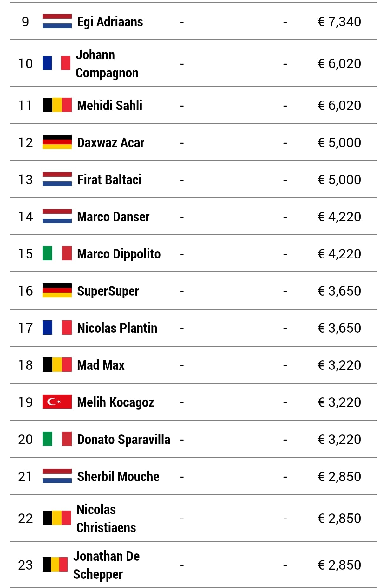This screenshot has width=387, height=588.
Task: Click the German flag beside Daxwaz Acar
Action: (57, 142)
